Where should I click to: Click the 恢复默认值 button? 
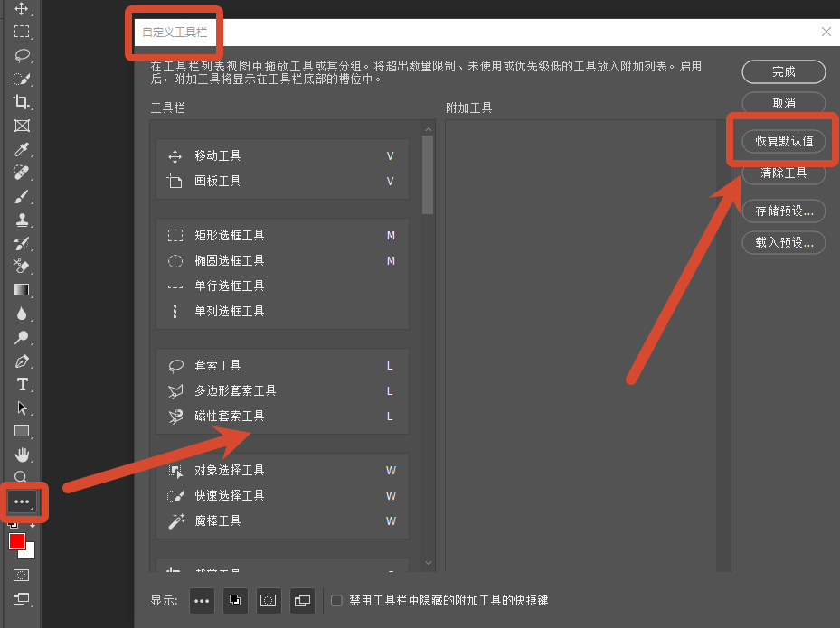pos(784,141)
